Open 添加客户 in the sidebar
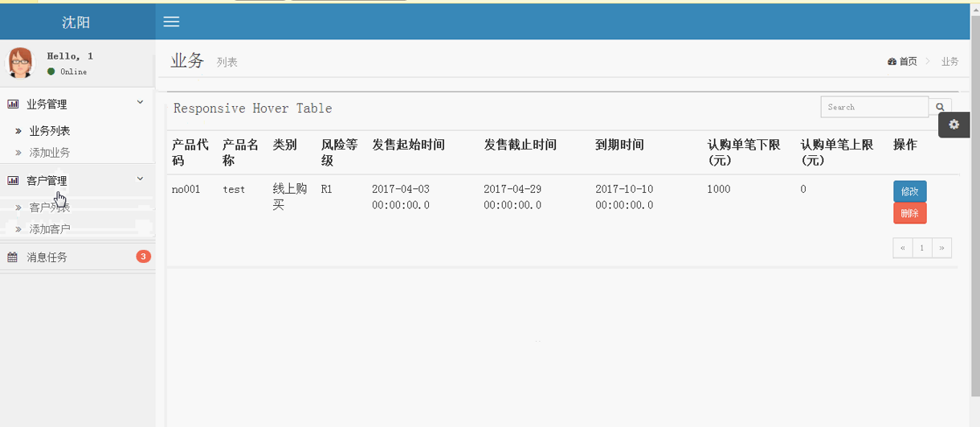980x427 pixels. 50,229
